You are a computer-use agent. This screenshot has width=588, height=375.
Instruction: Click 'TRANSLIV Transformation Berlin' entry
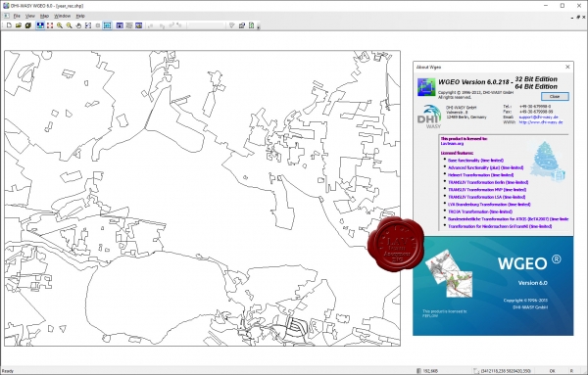(488, 182)
